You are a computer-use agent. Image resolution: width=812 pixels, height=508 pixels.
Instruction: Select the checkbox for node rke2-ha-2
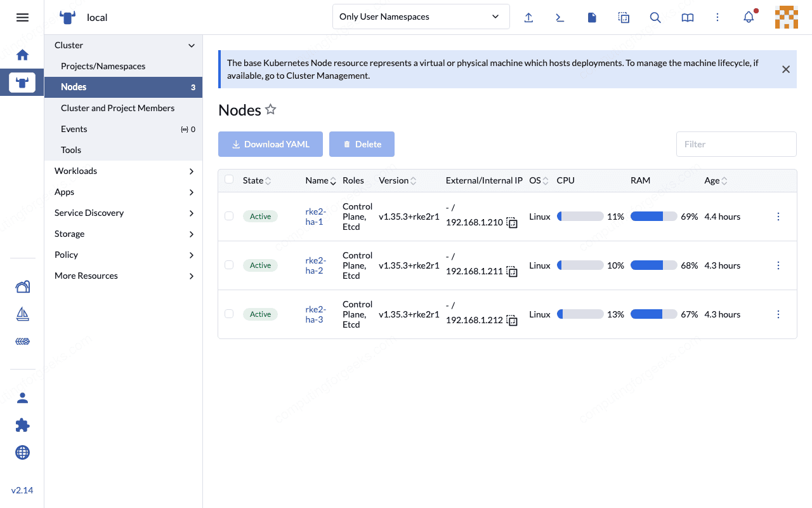click(229, 265)
